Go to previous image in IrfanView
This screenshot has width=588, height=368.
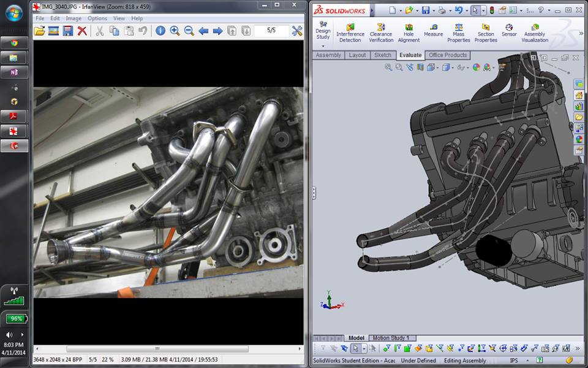(203, 31)
